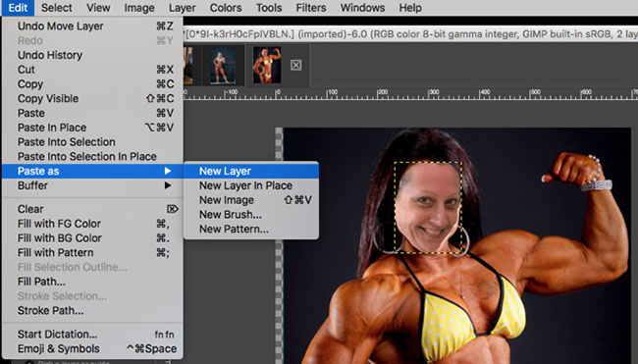The width and height of the screenshot is (638, 364).
Task: Close the image tab with X icon
Action: pos(295,65)
